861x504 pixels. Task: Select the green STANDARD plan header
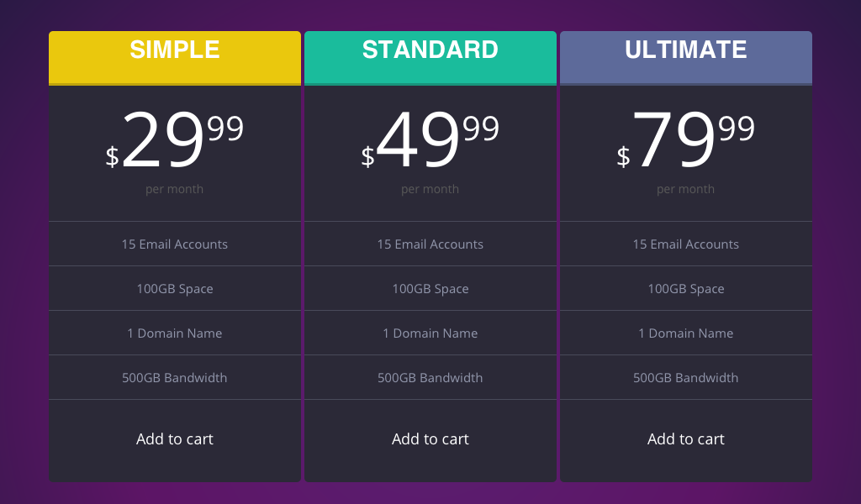430,58
